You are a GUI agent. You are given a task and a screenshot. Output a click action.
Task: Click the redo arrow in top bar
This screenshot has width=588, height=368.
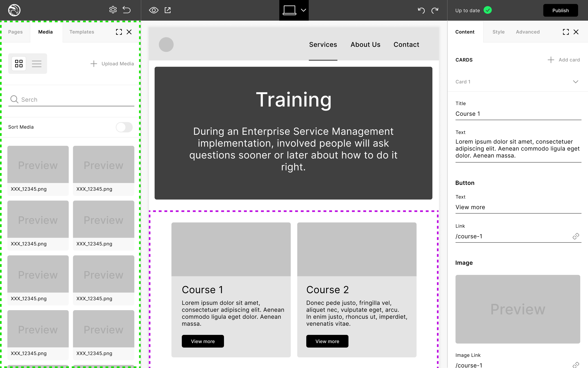point(435,10)
